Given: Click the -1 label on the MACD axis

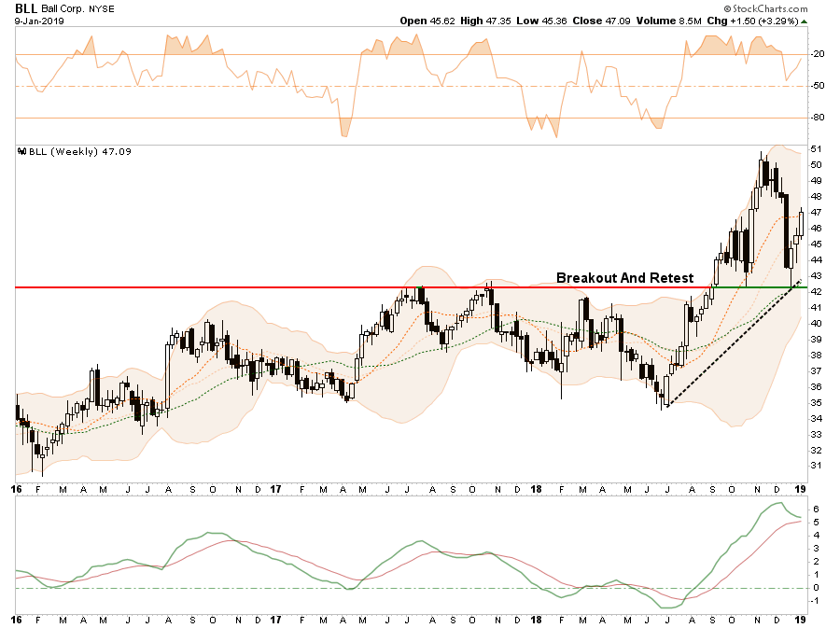Looking at the screenshot, I should [815, 601].
